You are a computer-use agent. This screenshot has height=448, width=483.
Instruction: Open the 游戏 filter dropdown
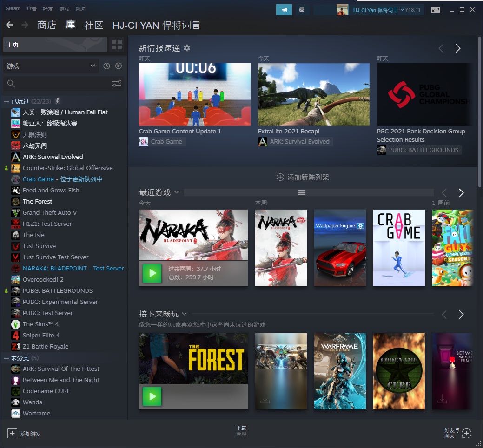pos(51,66)
